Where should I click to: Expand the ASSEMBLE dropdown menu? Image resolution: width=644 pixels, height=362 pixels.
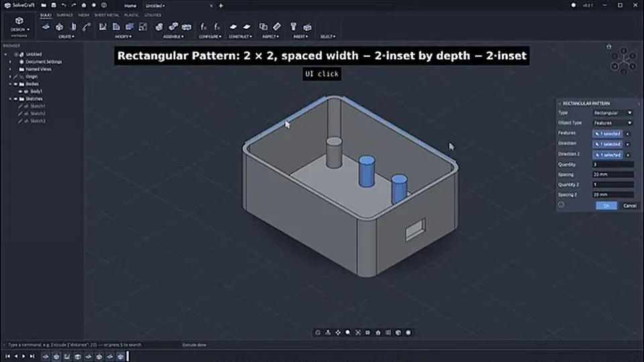point(173,37)
